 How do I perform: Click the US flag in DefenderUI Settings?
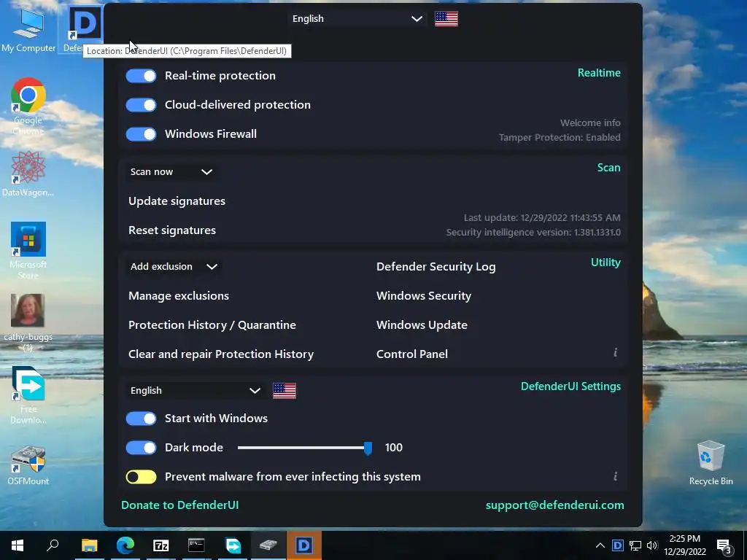pos(285,391)
